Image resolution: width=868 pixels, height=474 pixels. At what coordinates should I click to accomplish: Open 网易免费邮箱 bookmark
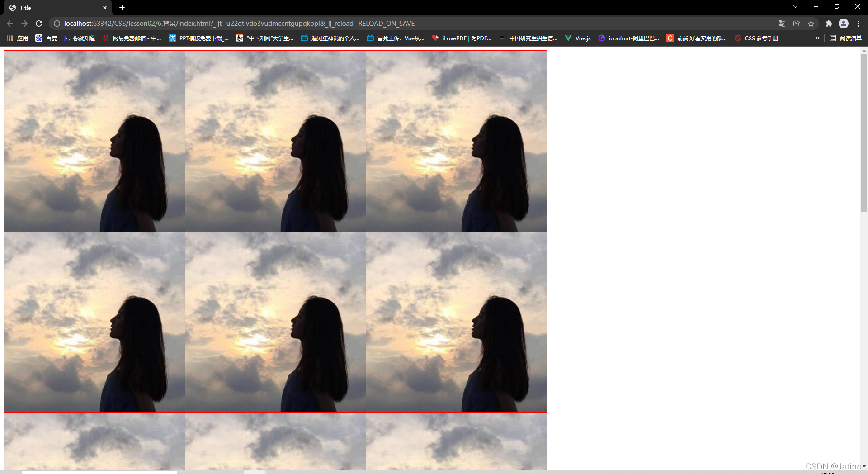(132, 38)
